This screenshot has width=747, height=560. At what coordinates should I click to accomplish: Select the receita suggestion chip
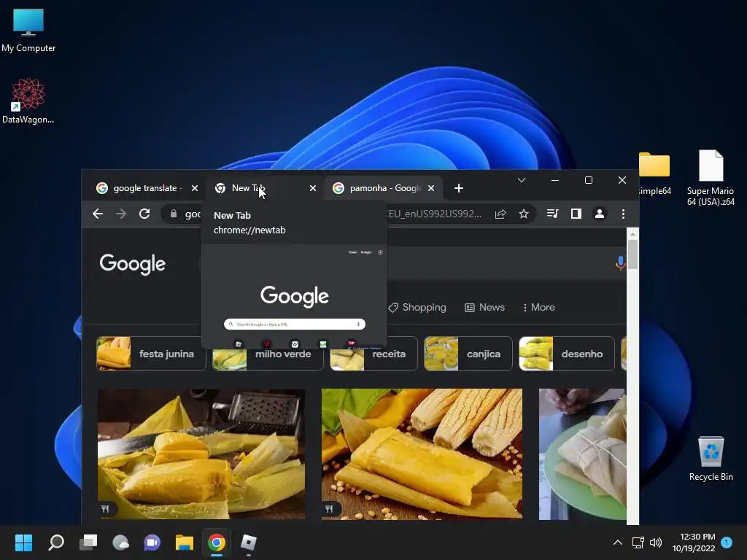click(374, 354)
